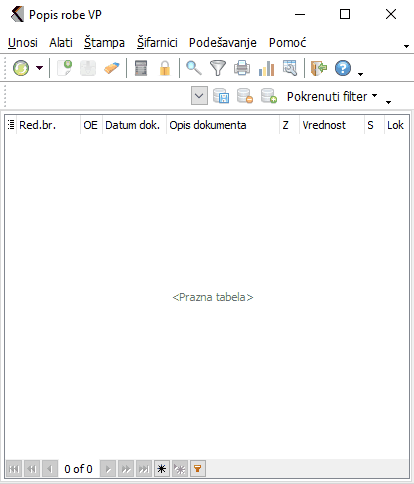Screen dimensions: 414x484
Task: Toggle the asterisk bookmark button in navigator
Action: [162, 469]
